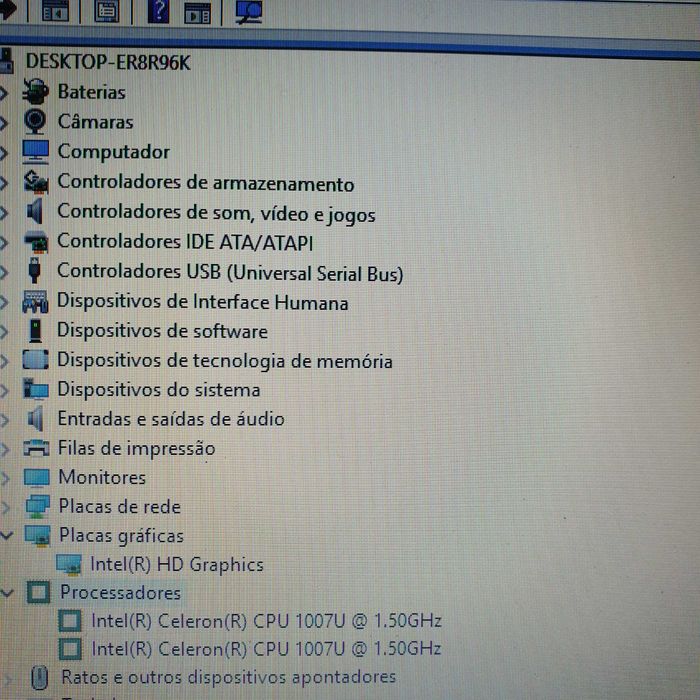Select Dispositivos de software text

click(162, 331)
